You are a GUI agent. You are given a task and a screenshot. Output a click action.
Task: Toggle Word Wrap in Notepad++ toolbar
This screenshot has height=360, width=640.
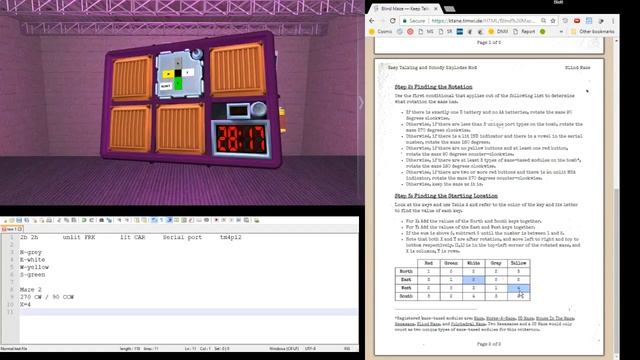click(153, 220)
